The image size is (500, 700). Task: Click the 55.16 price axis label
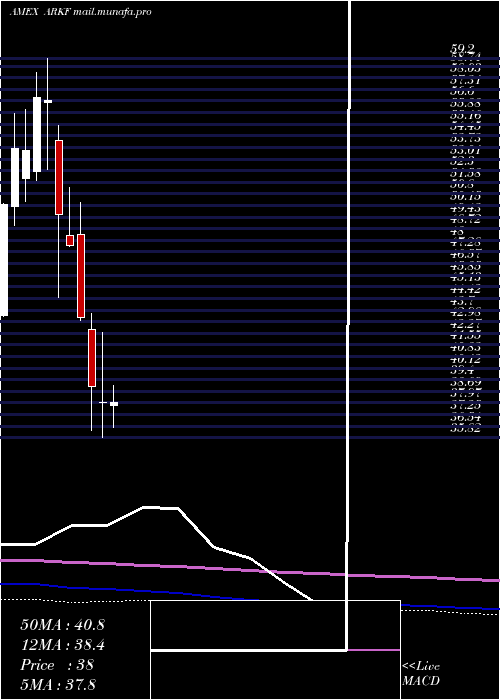[x=465, y=116]
